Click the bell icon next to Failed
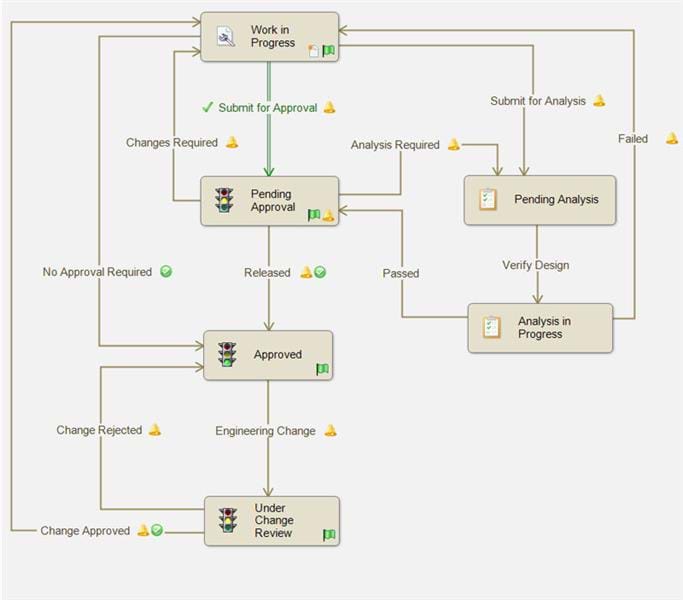 (x=672, y=139)
